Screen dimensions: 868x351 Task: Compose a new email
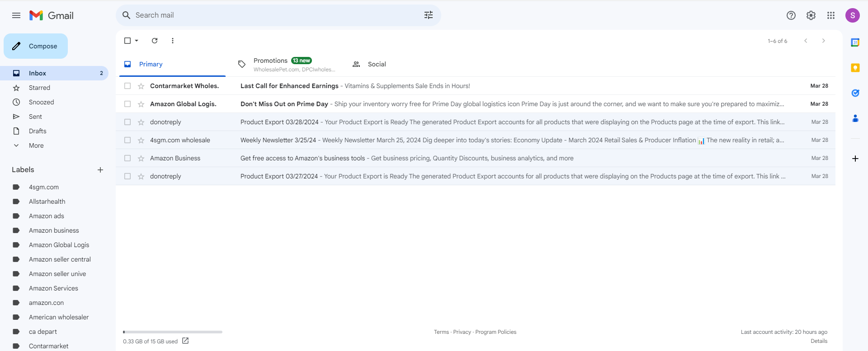pyautogui.click(x=36, y=46)
